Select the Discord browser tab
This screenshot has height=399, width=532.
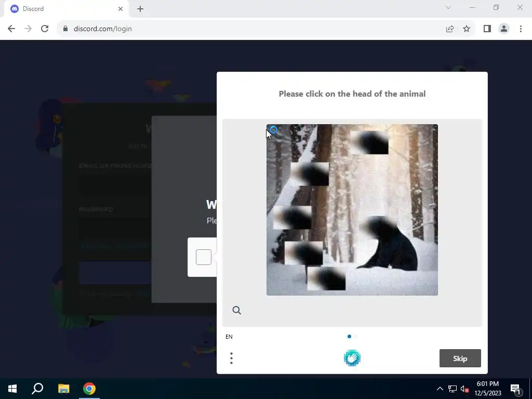point(66,9)
